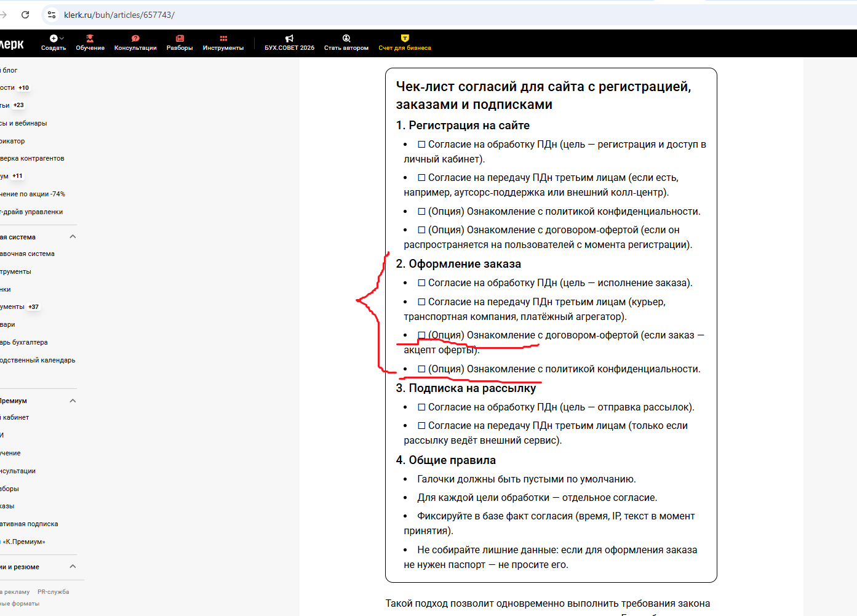
Task: Click site info icon in address bar
Action: [52, 15]
